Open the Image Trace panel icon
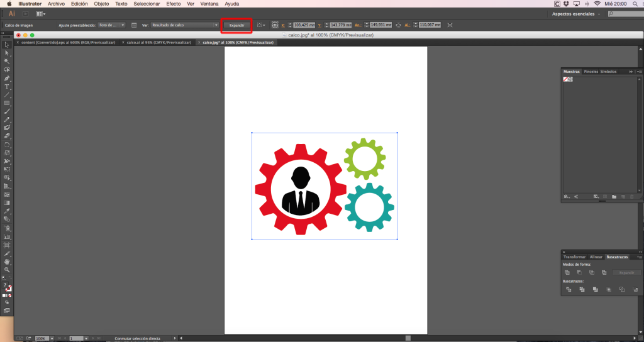644x342 pixels. (x=133, y=25)
